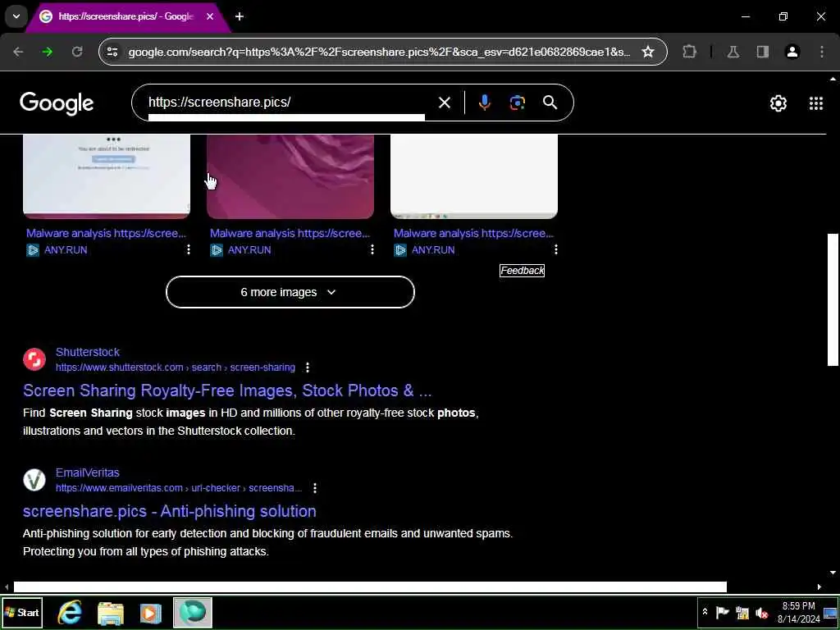The height and width of the screenshot is (630, 840).
Task: Open the Chrome three-dot menu
Action: click(822, 52)
